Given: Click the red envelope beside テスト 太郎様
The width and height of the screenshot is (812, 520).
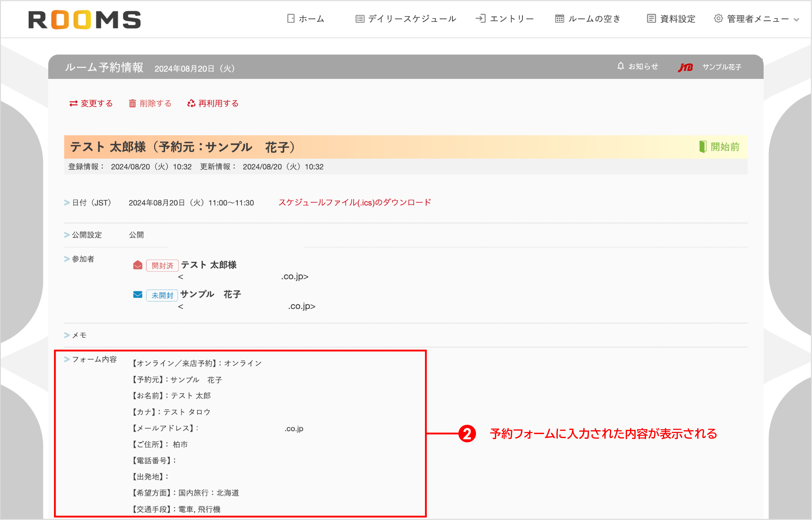Looking at the screenshot, I should [x=138, y=265].
